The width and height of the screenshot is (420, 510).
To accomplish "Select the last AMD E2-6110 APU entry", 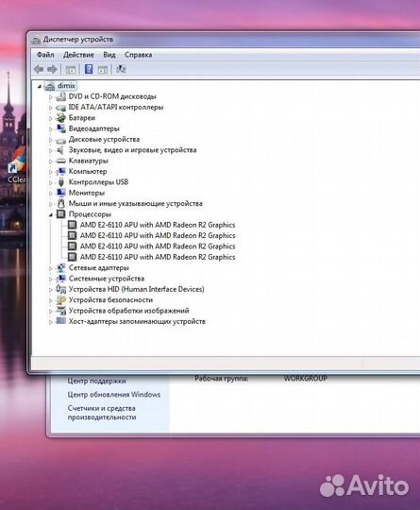I will [158, 257].
